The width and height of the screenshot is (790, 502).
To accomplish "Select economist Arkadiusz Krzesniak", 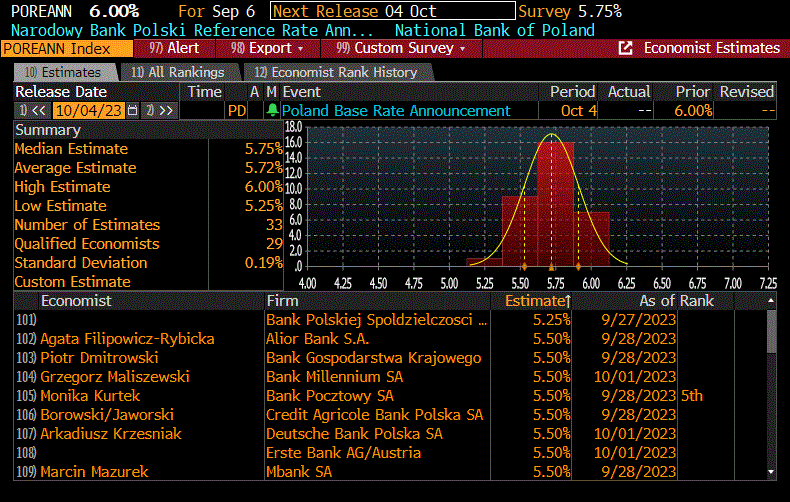I will [x=111, y=433].
